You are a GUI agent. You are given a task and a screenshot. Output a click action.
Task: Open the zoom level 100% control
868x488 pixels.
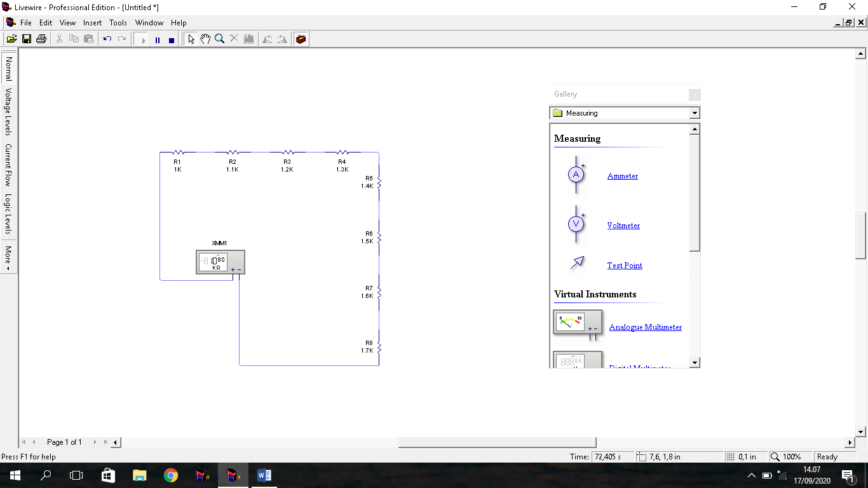(790, 457)
